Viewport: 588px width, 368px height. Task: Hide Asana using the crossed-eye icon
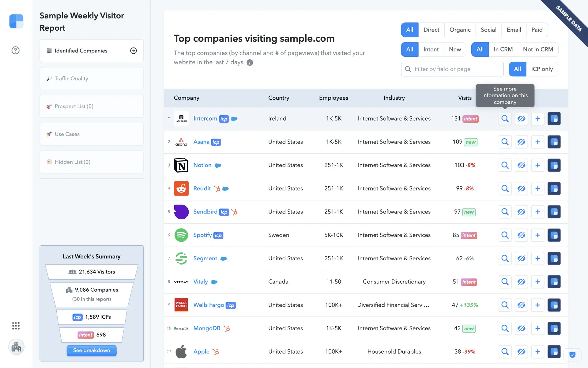521,142
